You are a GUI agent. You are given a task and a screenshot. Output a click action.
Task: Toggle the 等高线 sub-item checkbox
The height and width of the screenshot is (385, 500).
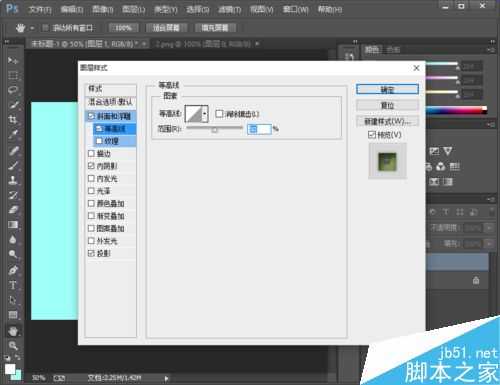tap(99, 128)
